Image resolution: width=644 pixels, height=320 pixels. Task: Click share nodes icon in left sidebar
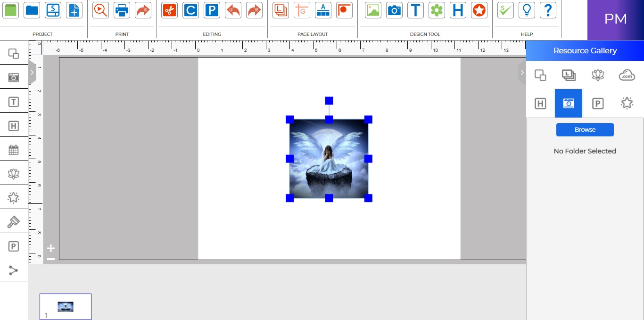pos(14,270)
